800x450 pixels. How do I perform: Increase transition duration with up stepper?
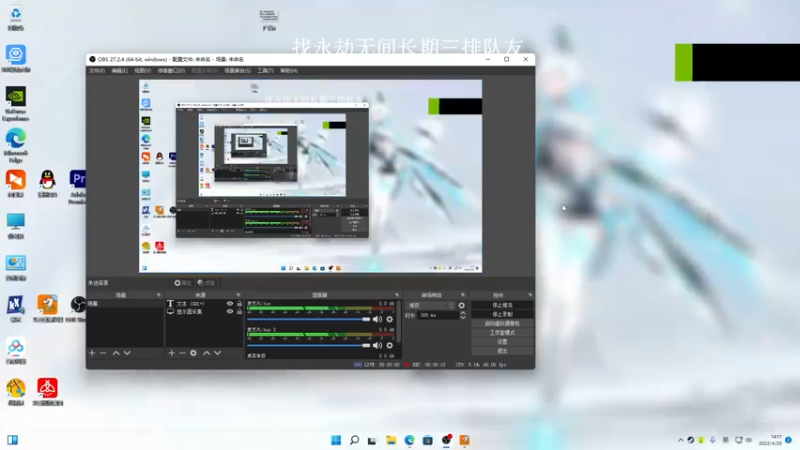click(463, 313)
